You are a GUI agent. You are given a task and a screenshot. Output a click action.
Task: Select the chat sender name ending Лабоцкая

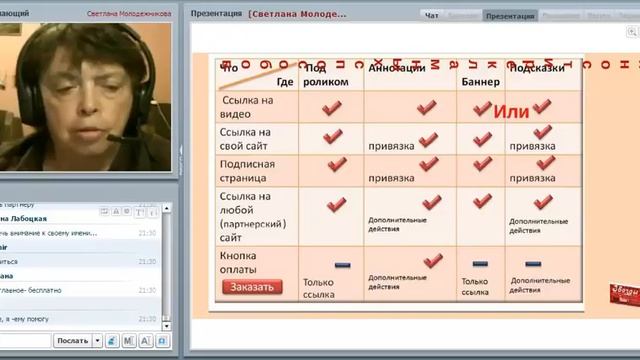click(23, 219)
